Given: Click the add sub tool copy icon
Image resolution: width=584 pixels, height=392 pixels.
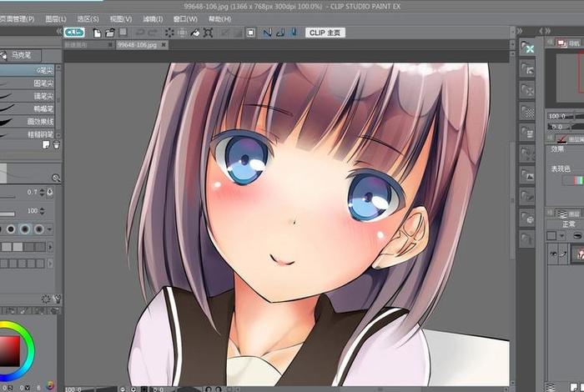Looking at the screenshot, I should click(46, 145).
